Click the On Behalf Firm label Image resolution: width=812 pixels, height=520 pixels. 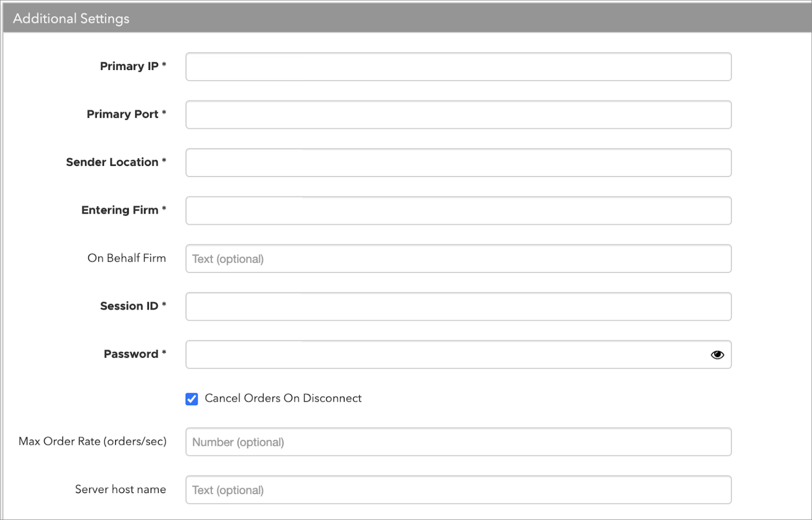126,258
